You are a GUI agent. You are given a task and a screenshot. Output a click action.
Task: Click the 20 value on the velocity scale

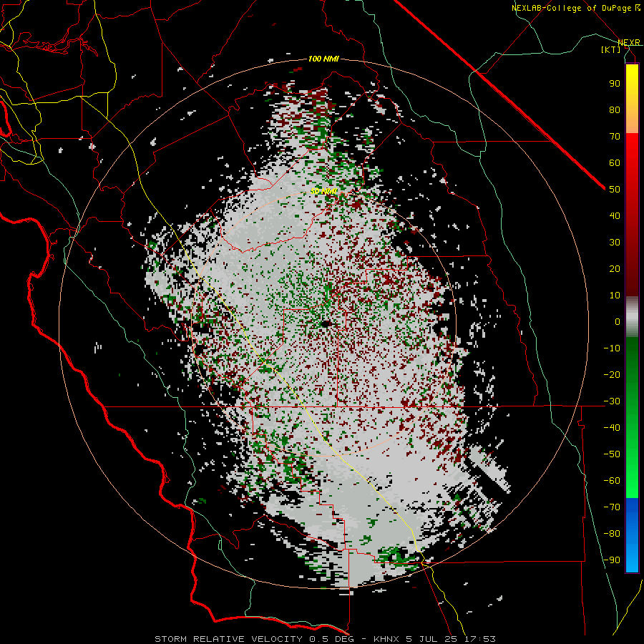point(615,269)
